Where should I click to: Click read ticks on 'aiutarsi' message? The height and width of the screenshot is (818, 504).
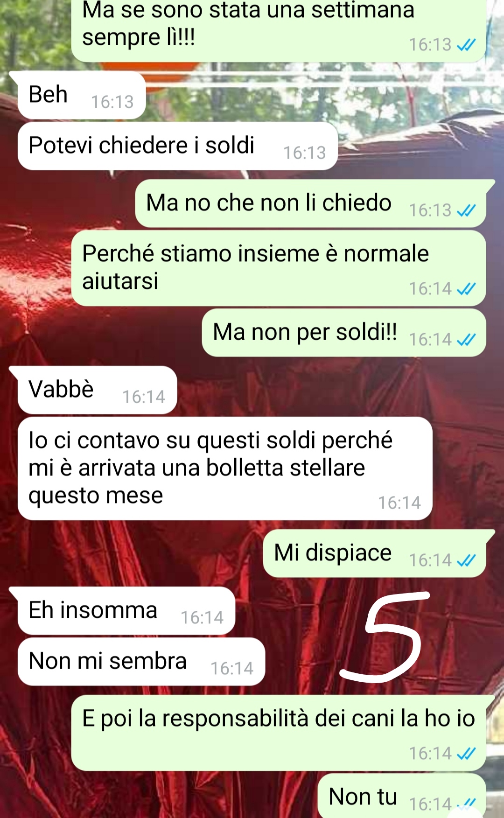(x=466, y=289)
